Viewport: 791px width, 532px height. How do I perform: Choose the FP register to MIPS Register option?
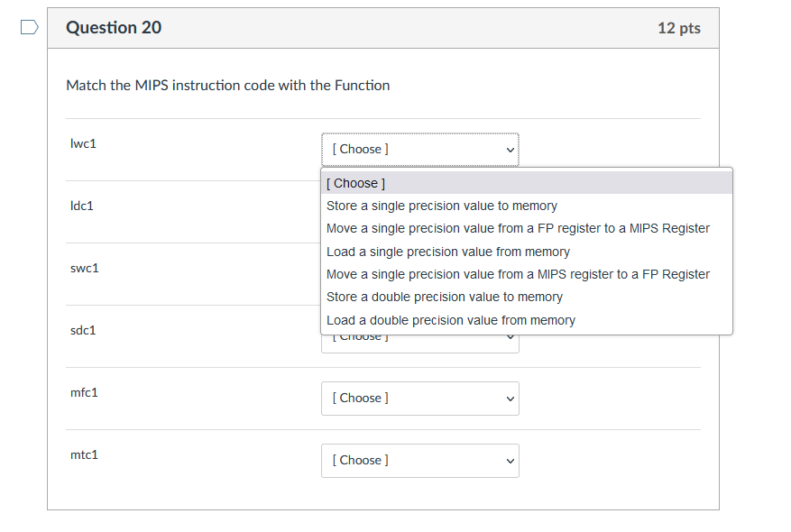point(517,228)
